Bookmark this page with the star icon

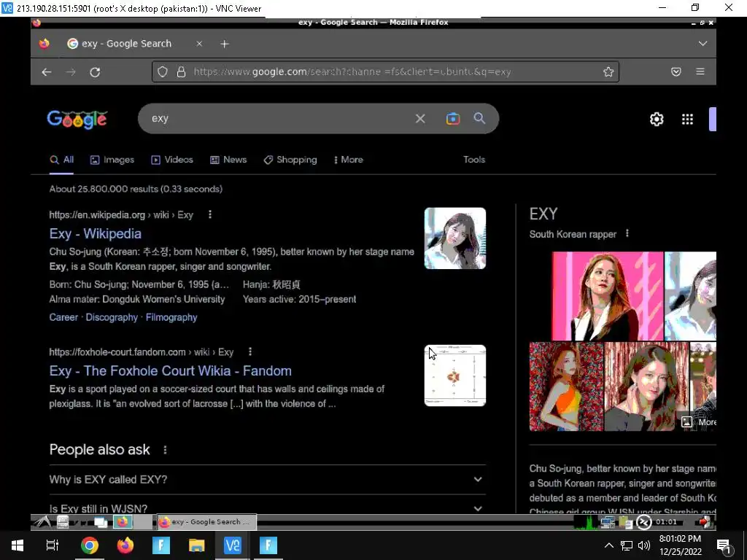tap(608, 72)
